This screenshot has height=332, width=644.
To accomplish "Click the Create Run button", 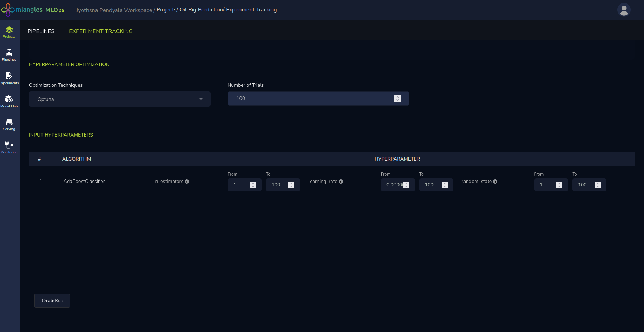I will 52,301.
